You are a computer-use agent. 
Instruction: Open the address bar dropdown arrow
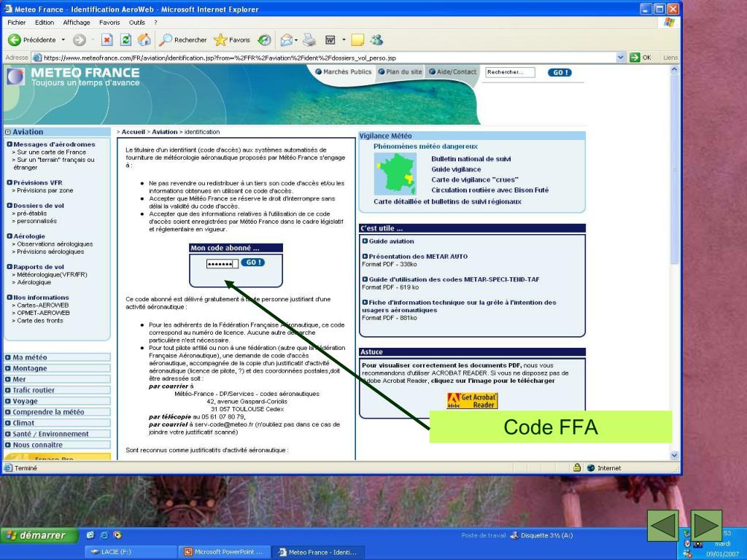point(620,58)
